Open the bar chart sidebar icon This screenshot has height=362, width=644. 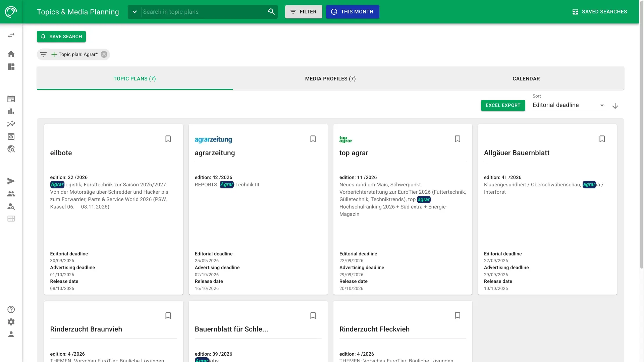(11, 112)
